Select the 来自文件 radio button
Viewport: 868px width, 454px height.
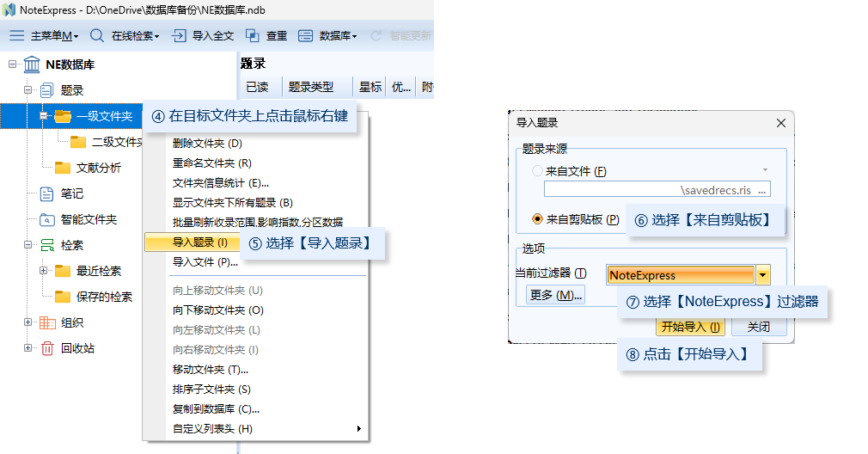(537, 171)
